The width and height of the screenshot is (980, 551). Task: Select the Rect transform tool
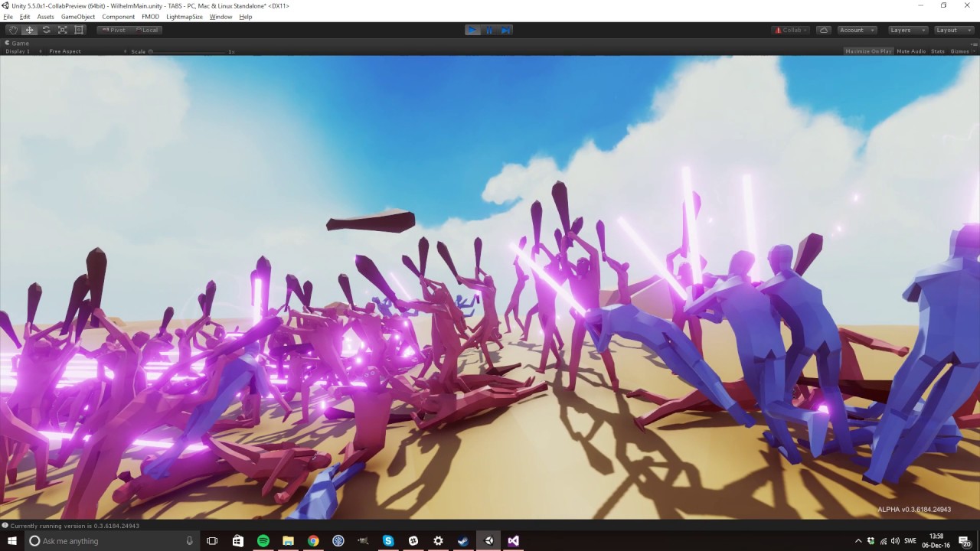click(x=79, y=30)
